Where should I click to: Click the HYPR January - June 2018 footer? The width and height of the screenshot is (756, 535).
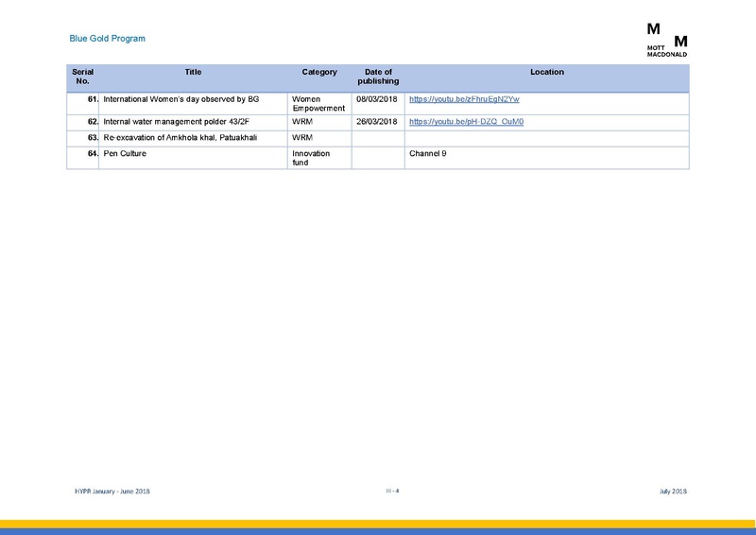tap(112, 492)
